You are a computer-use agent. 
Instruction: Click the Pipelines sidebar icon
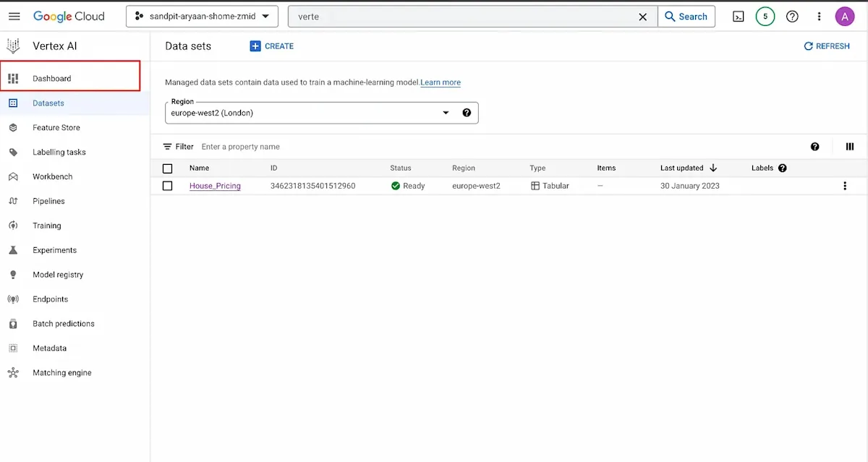click(13, 202)
